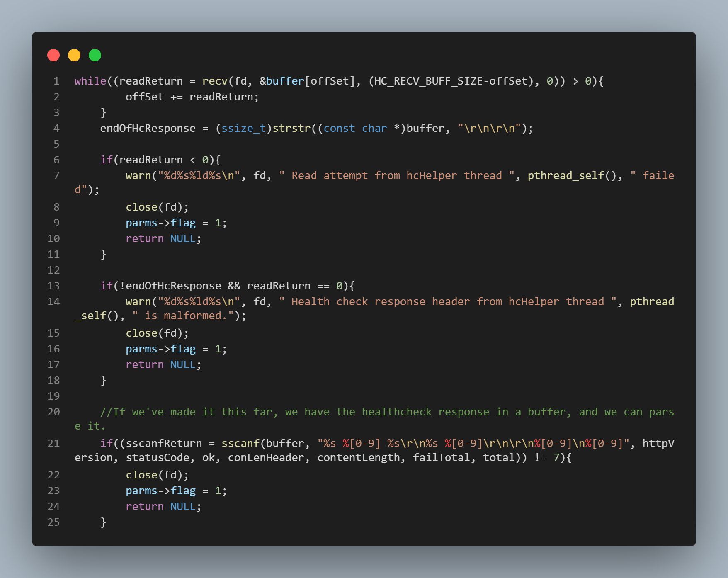Click line number 1 in the gutter

pos(56,81)
